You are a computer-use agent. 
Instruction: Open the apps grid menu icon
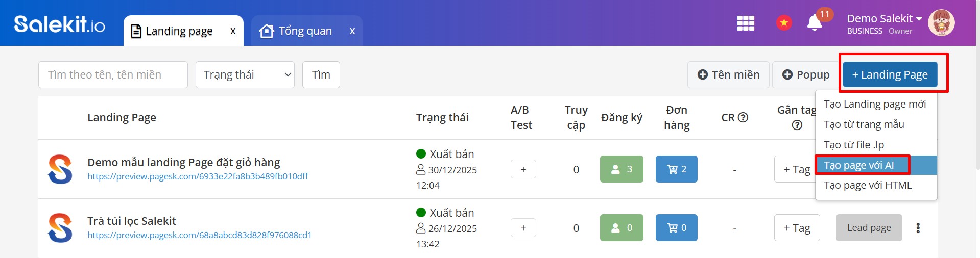click(x=746, y=23)
